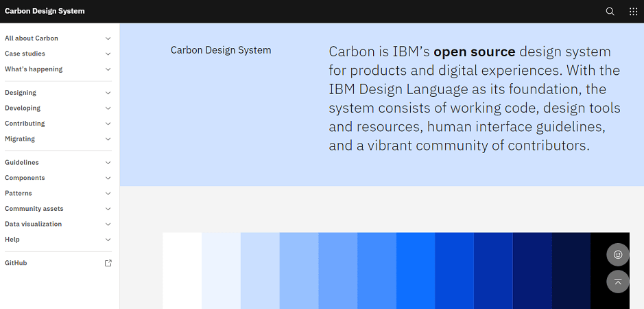
Task: Open the All about Carbon menu item
Action: [x=32, y=38]
